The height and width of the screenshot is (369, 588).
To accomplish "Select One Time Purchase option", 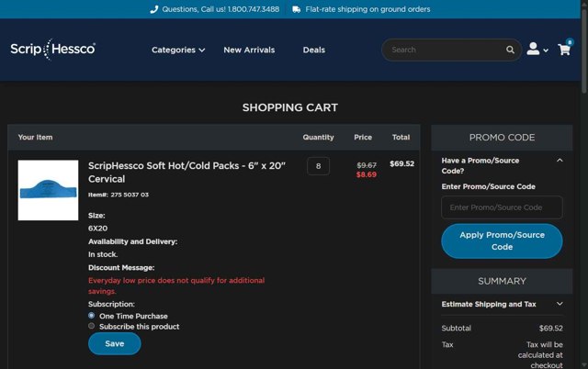I will (91, 316).
